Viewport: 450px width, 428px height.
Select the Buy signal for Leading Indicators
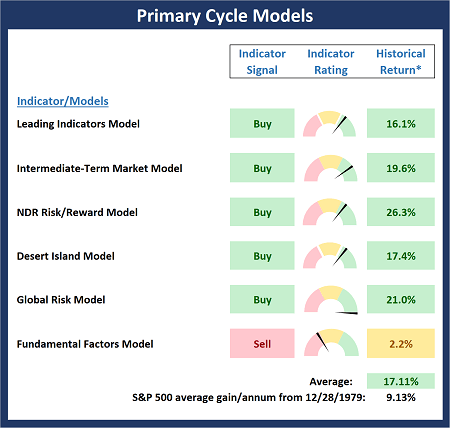point(262,123)
